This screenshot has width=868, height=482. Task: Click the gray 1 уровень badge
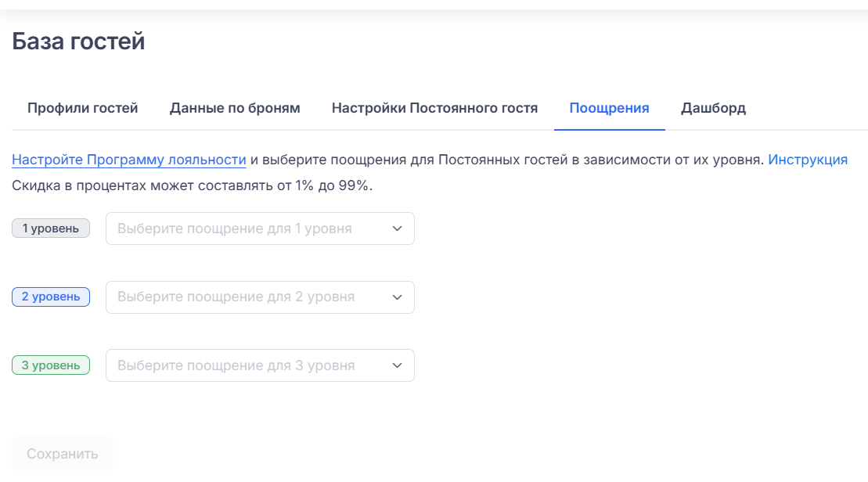pyautogui.click(x=51, y=228)
